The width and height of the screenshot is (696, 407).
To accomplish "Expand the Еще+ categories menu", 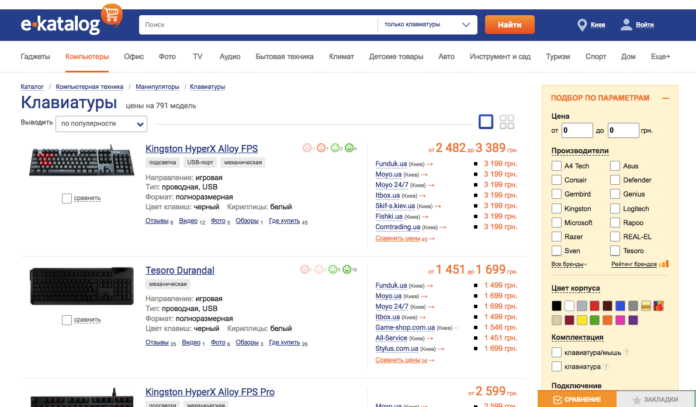I will click(660, 56).
